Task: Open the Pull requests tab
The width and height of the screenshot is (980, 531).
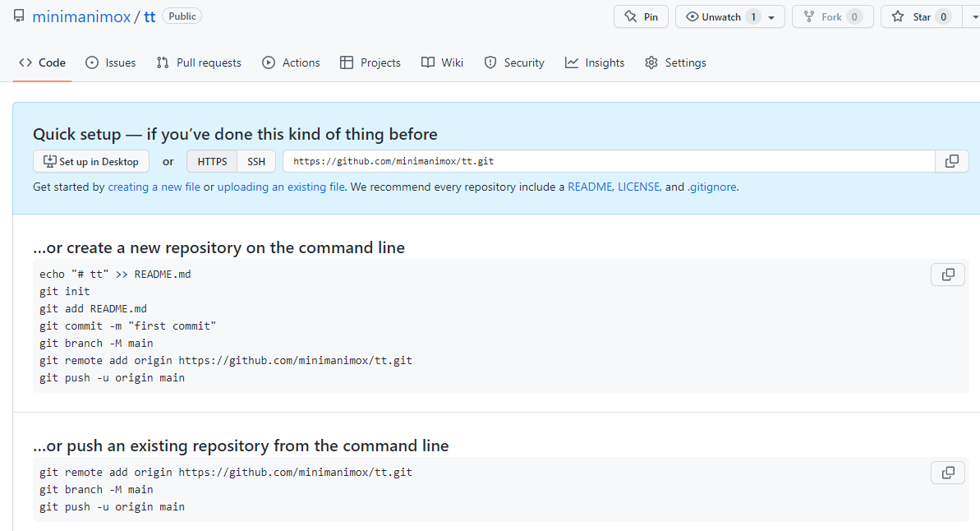Action: point(199,62)
